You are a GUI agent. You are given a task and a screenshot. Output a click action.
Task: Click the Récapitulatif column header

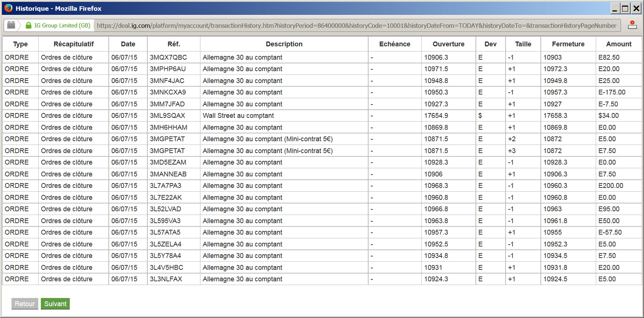[x=73, y=44]
